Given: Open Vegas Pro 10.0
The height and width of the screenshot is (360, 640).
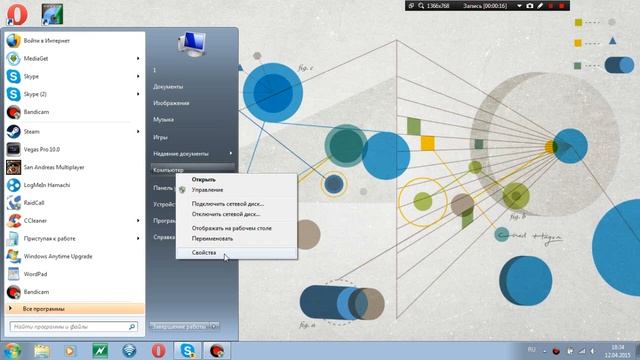Looking at the screenshot, I should (74, 149).
